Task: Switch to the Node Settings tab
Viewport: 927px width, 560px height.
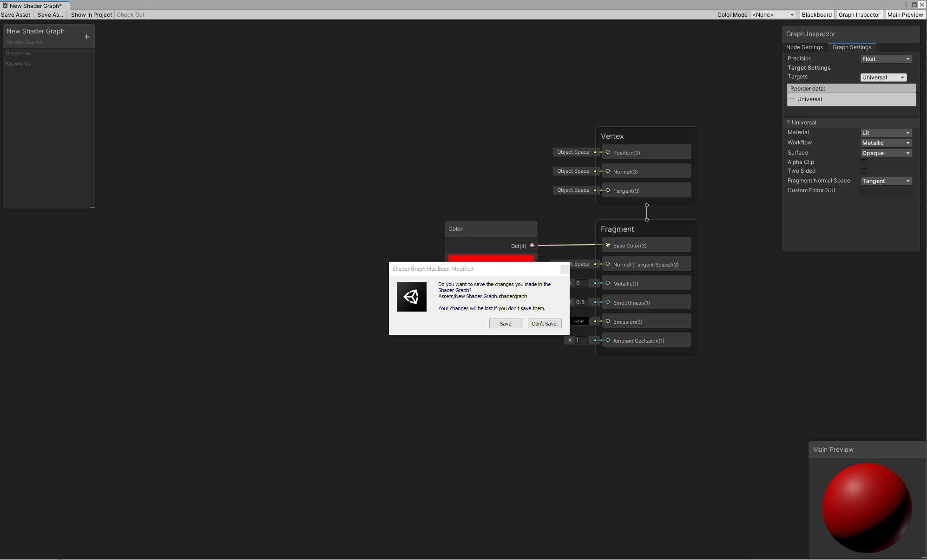Action: (804, 47)
